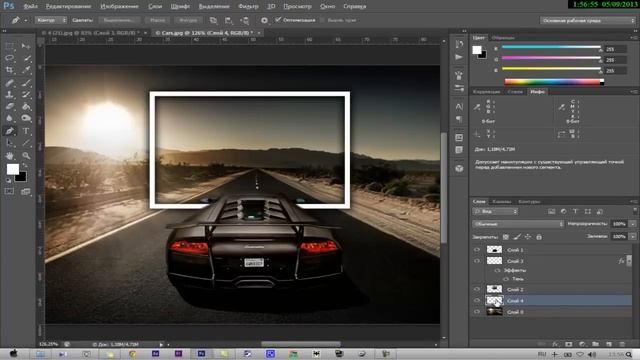Select the Magic Wand tool
The image size is (640, 360).
(x=26, y=58)
